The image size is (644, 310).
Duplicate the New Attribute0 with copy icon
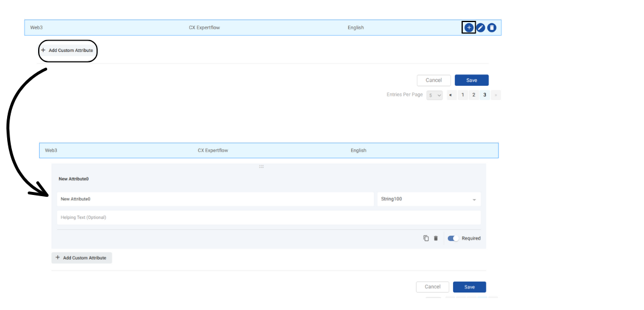click(426, 238)
